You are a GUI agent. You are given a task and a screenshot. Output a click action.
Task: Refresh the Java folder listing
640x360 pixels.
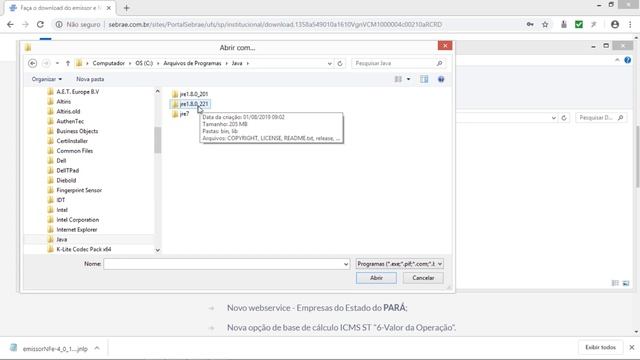[x=340, y=63]
